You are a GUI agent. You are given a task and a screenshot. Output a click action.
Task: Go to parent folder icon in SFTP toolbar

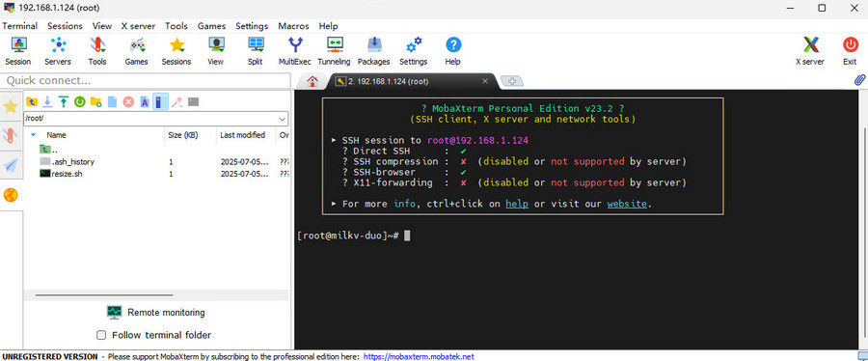[x=32, y=102]
